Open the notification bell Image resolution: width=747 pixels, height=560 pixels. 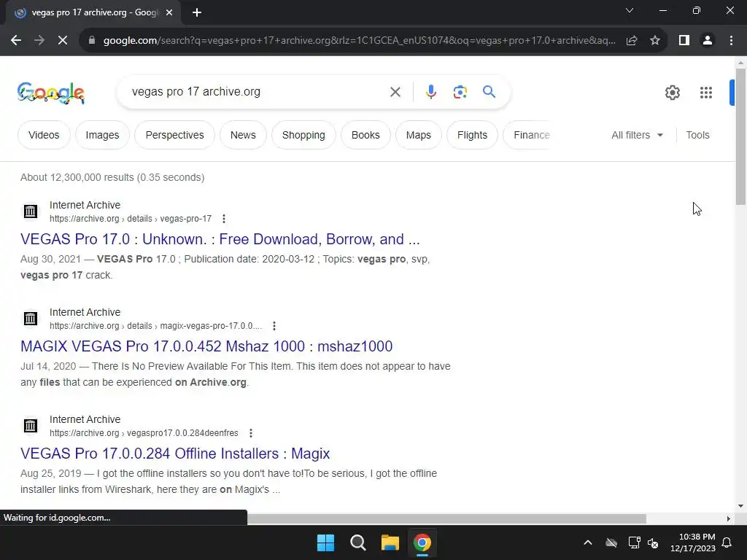(x=727, y=542)
